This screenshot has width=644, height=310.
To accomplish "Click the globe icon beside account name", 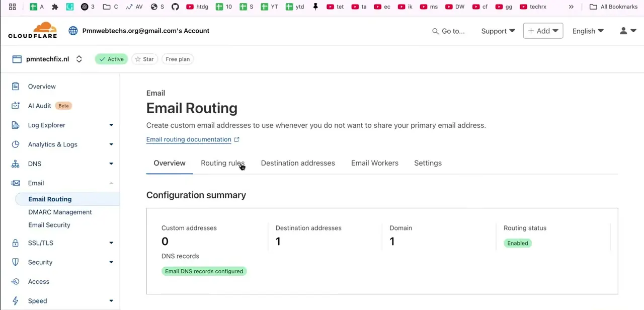I will coord(73,31).
